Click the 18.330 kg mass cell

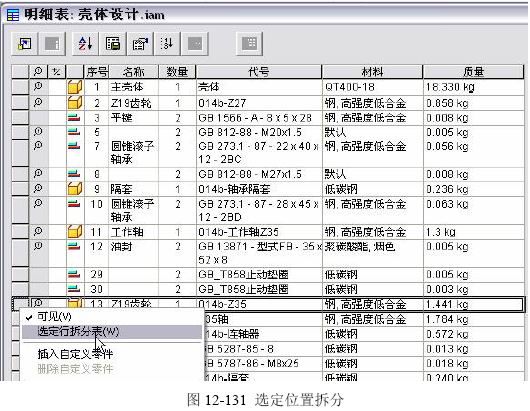[x=473, y=87]
